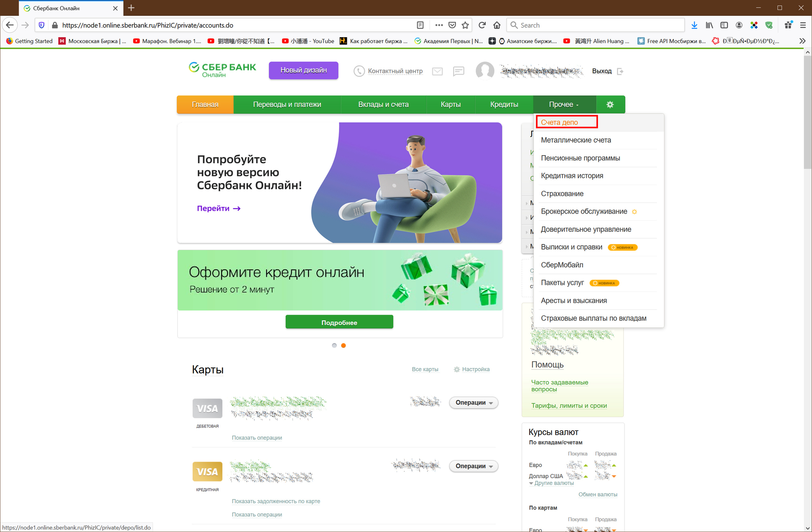Select the orange carousel dot
The image size is (812, 532).
343,345
